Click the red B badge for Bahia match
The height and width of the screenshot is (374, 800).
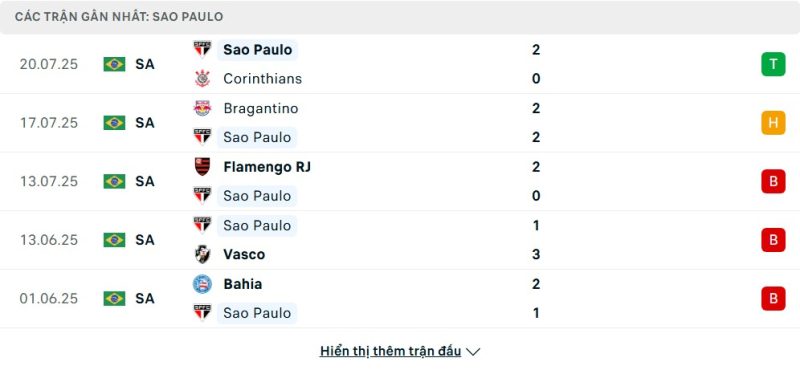coord(773,298)
